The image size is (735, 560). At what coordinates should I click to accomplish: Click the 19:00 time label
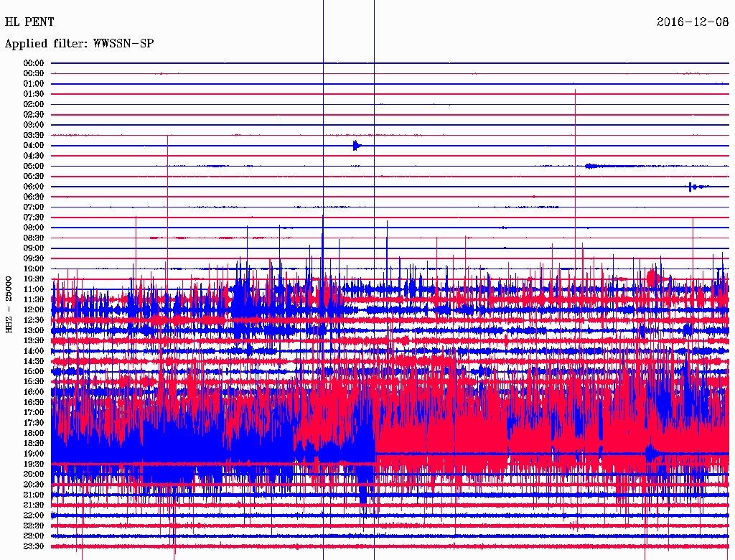click(x=34, y=454)
